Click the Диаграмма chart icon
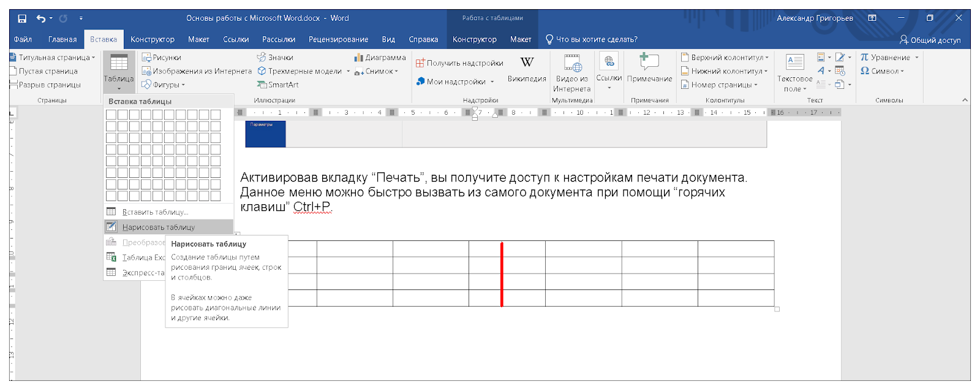 tap(359, 58)
